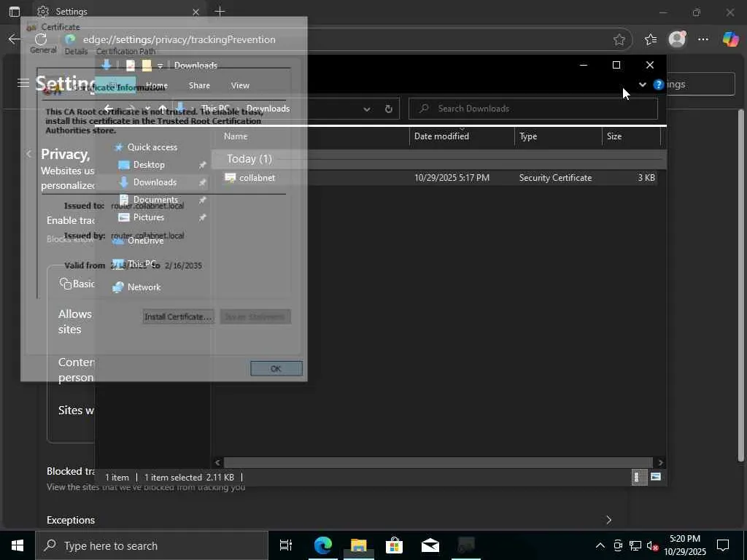Switch to large icons view layout
This screenshot has height=560, width=747.
[x=656, y=477]
